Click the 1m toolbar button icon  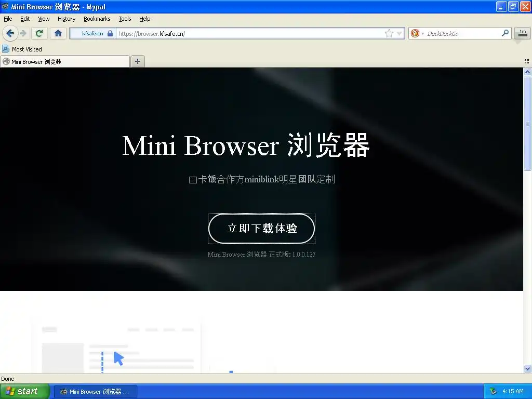(523, 33)
